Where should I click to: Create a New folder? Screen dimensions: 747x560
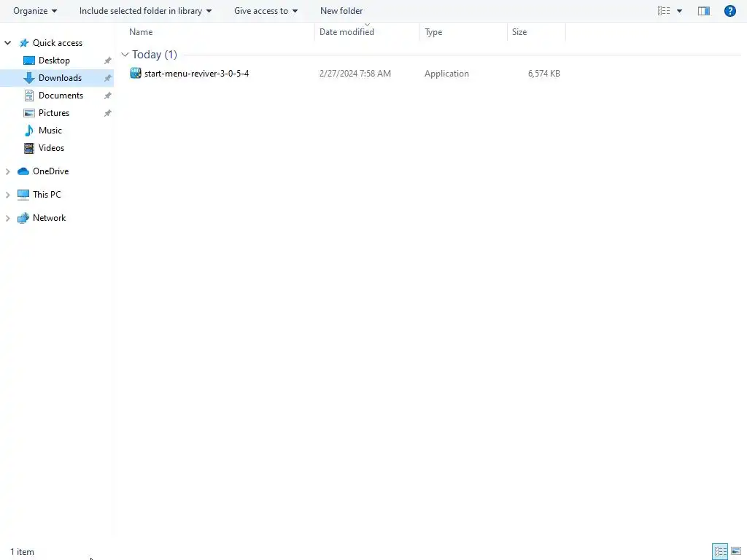point(341,10)
